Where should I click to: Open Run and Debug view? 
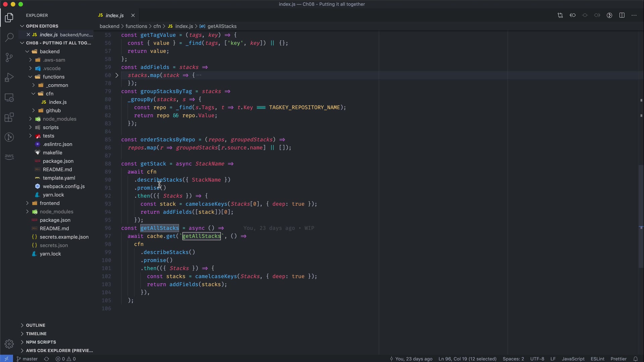click(9, 77)
